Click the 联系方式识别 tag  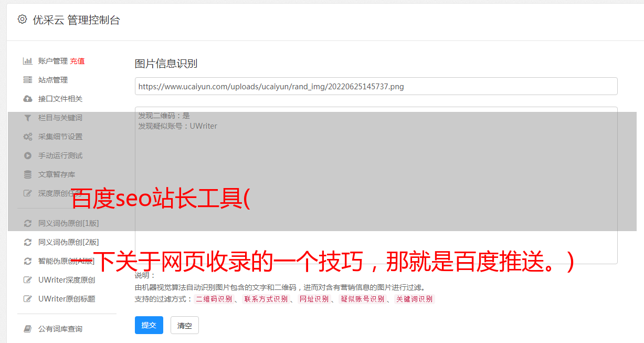tap(266, 299)
